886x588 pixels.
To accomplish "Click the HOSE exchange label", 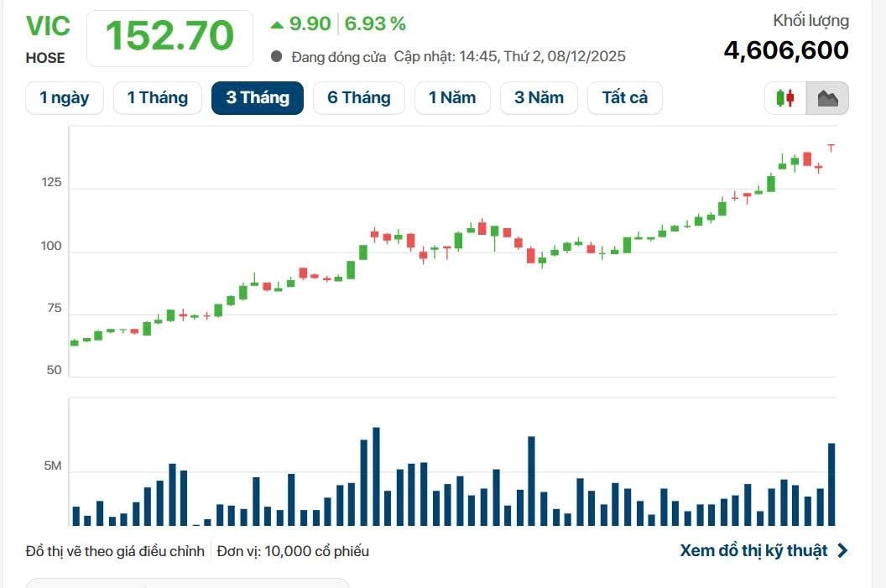I will coord(45,58).
